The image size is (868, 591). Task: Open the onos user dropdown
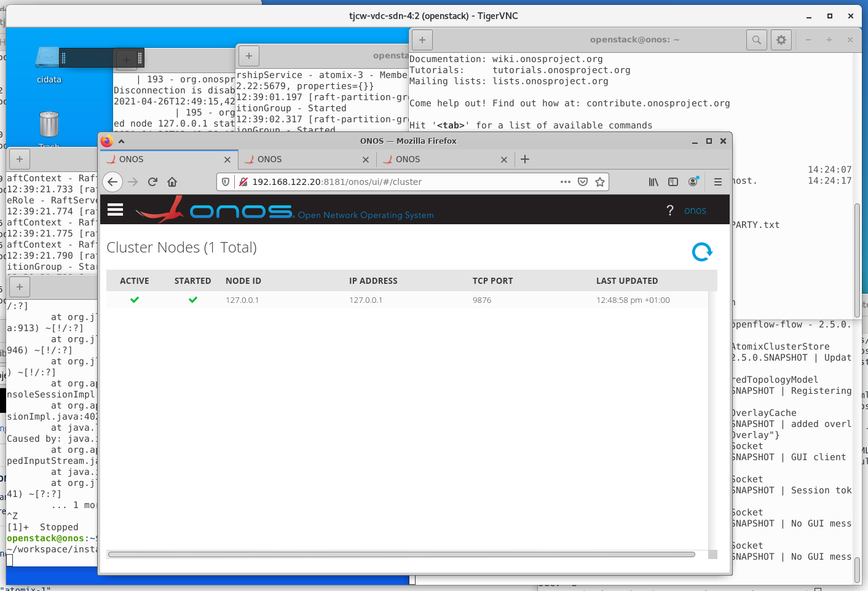pos(695,211)
